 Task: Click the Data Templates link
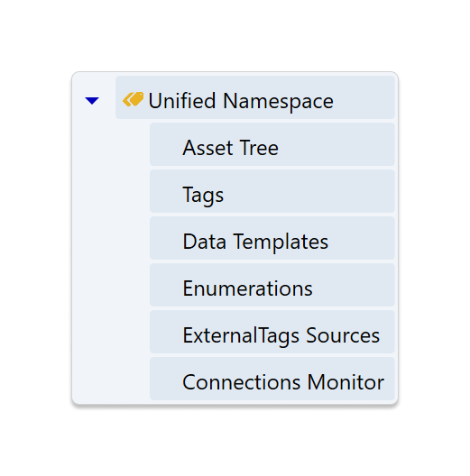pos(272,238)
